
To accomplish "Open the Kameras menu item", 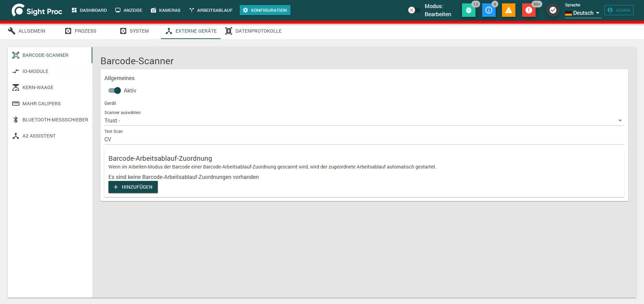I will [166, 10].
